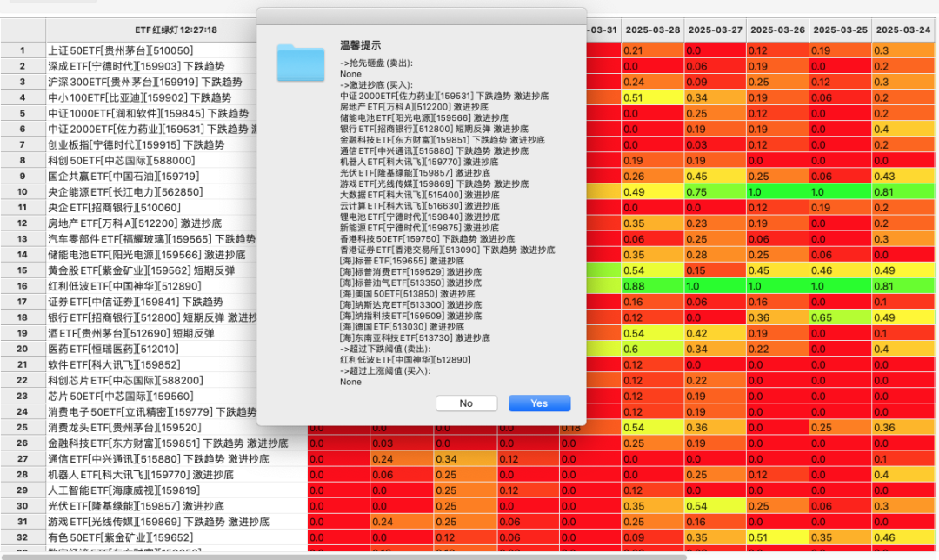Click ->超过下跌阈值(卖出): line in the dialog
The height and width of the screenshot is (560, 939).
(x=385, y=349)
